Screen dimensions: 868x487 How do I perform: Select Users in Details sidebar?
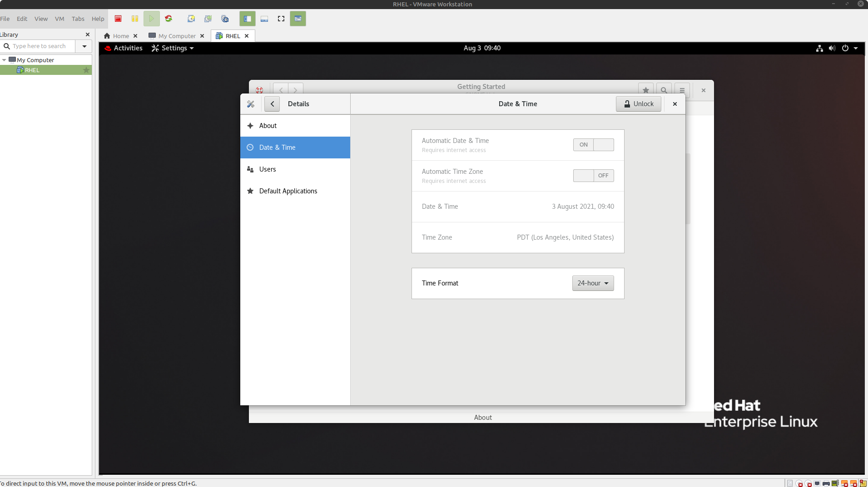coord(295,169)
